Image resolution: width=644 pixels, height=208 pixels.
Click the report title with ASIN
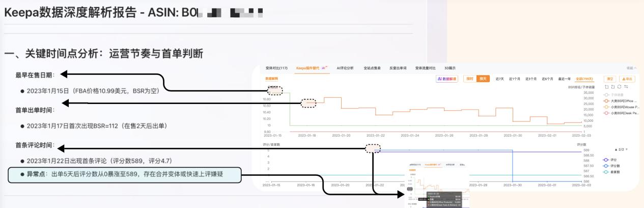coord(134,13)
